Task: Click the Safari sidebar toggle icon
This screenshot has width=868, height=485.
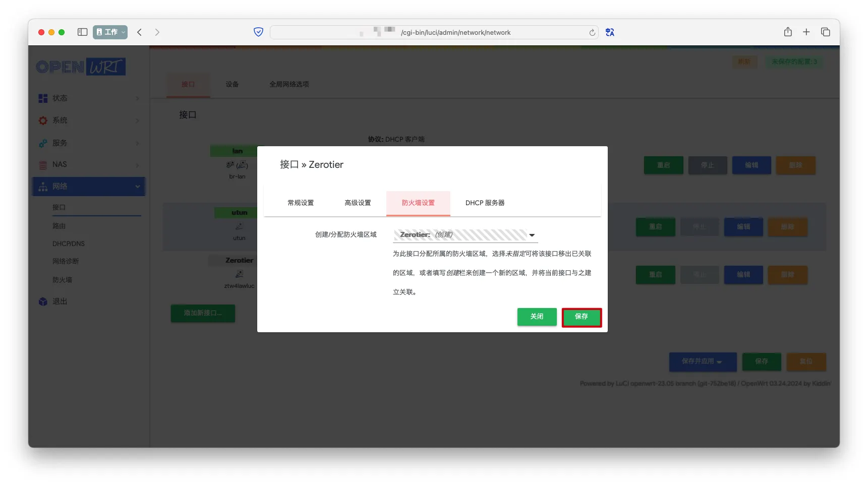Action: 82,32
